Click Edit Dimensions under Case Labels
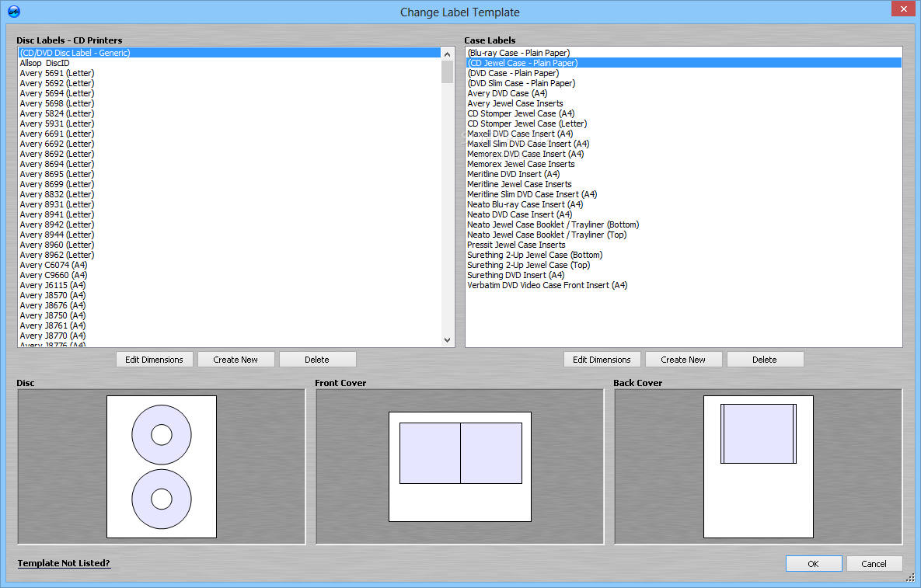921x588 pixels. (x=602, y=360)
